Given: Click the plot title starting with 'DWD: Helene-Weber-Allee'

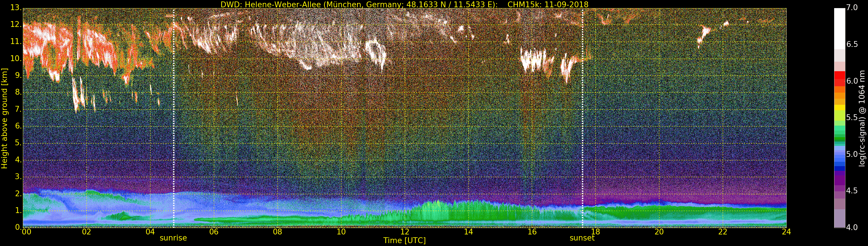Looking at the screenshot, I should click(x=404, y=4).
